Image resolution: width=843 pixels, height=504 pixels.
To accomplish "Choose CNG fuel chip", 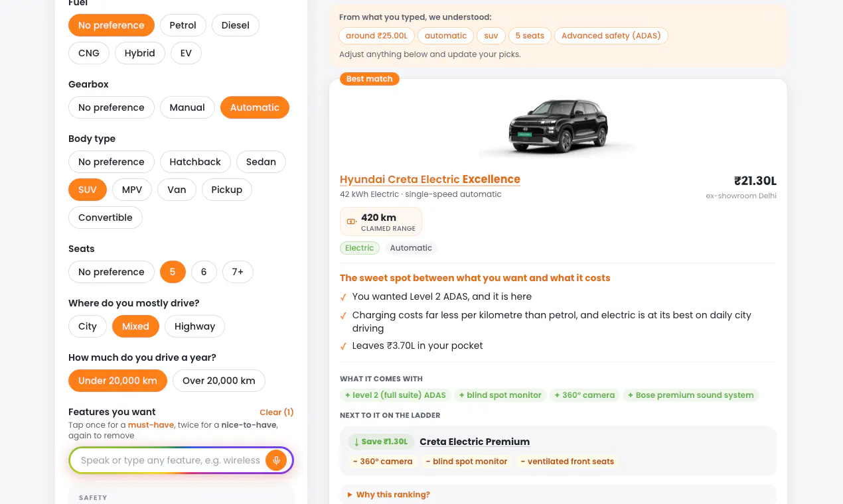I will coord(89,53).
